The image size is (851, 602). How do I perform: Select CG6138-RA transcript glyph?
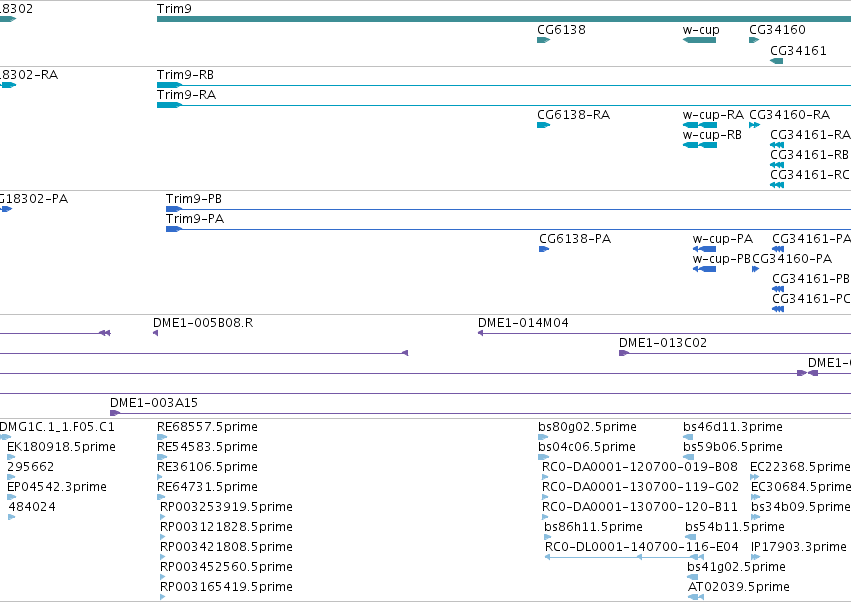pyautogui.click(x=543, y=125)
